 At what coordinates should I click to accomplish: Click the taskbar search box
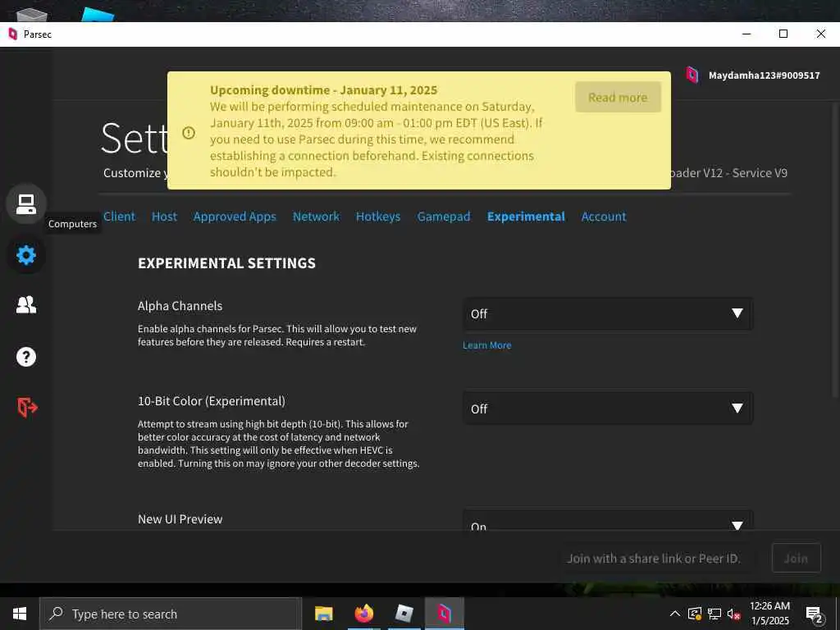coord(171,614)
